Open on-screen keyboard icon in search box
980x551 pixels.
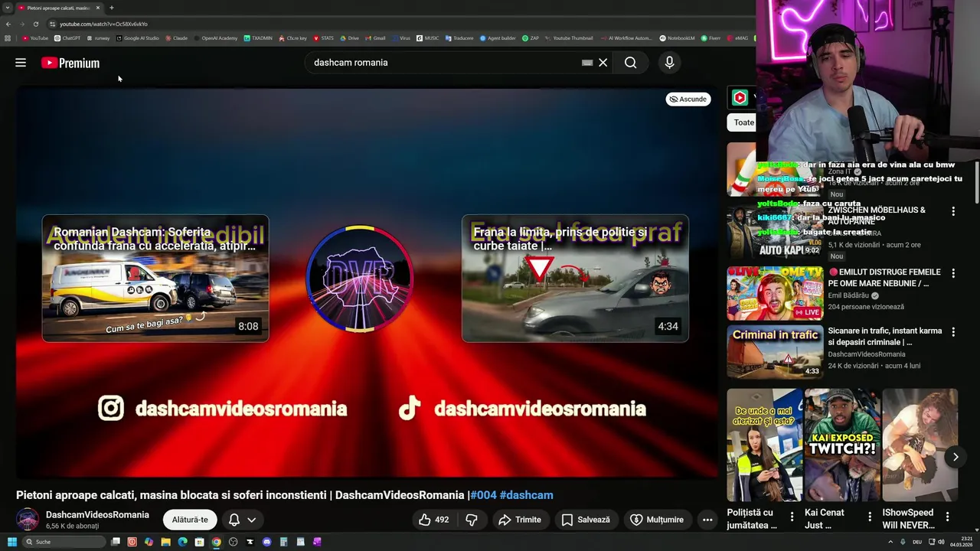pos(587,63)
